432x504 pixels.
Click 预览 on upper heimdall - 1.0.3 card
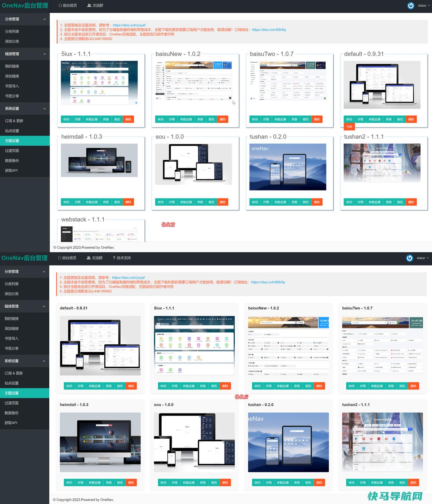click(x=117, y=202)
